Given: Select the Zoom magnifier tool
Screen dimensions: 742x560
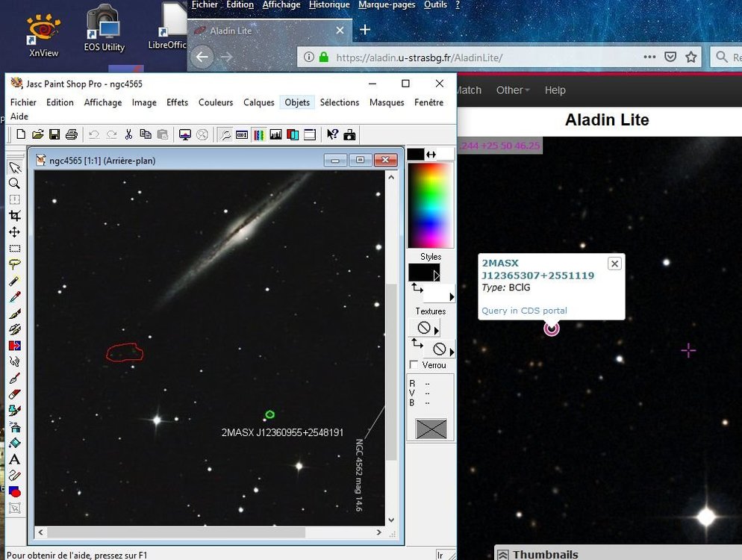Looking at the screenshot, I should [15, 184].
